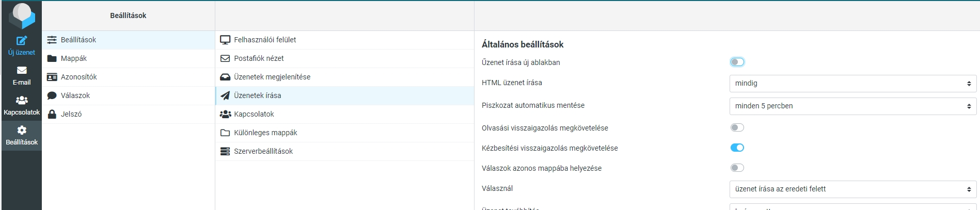
Task: Click the Beállítások gear icon
Action: pos(22,131)
